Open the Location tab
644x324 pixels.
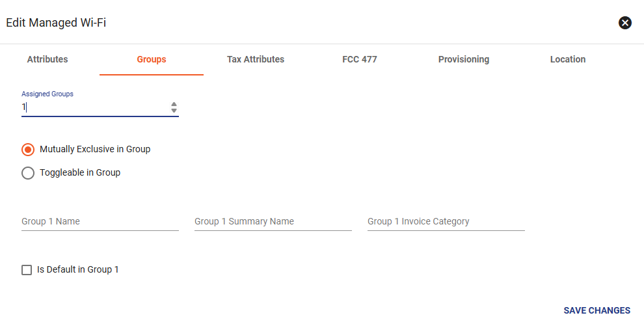coord(568,59)
